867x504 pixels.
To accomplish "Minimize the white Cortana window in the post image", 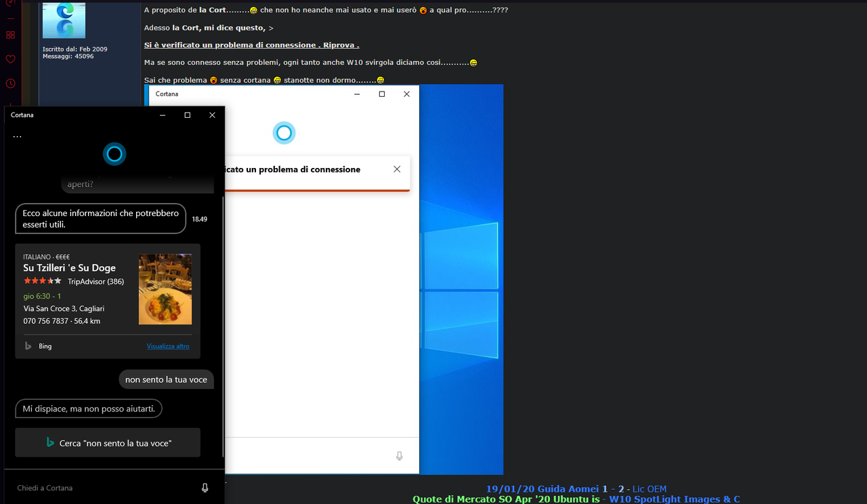I will point(357,94).
